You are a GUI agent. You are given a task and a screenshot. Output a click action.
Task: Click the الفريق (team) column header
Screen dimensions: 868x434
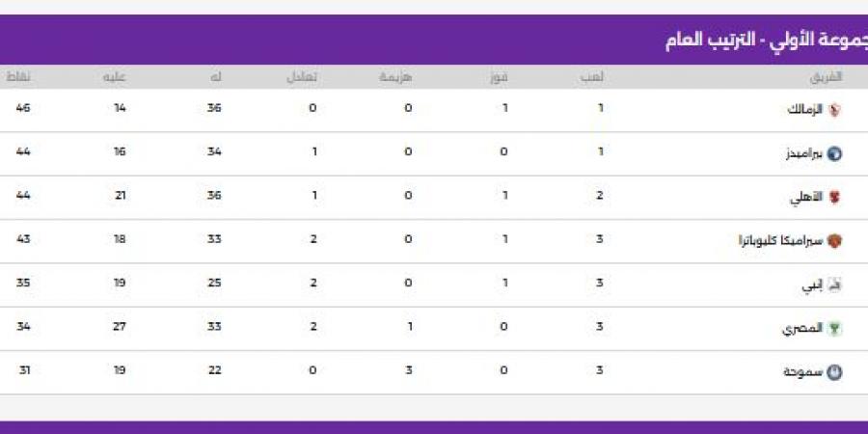pyautogui.click(x=827, y=76)
